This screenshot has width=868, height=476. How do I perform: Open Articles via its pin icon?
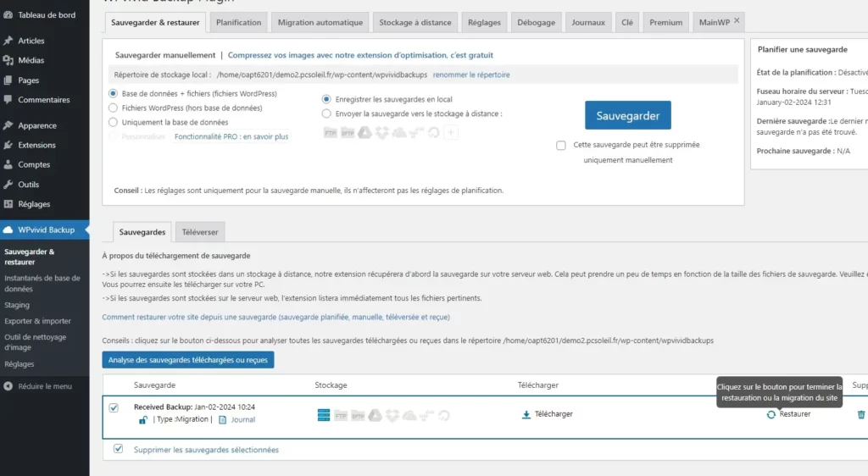[8, 41]
